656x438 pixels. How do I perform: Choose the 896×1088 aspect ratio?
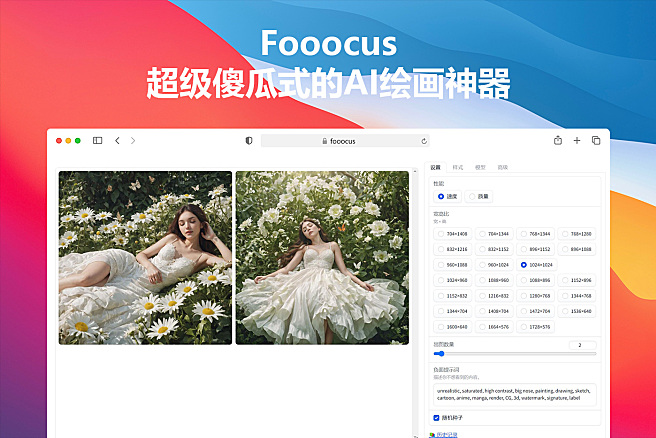[577, 249]
